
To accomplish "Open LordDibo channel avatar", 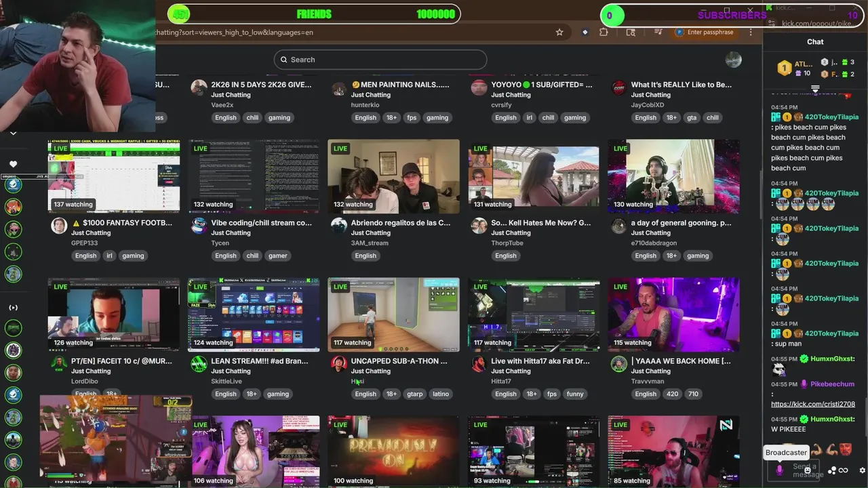I will pos(59,365).
